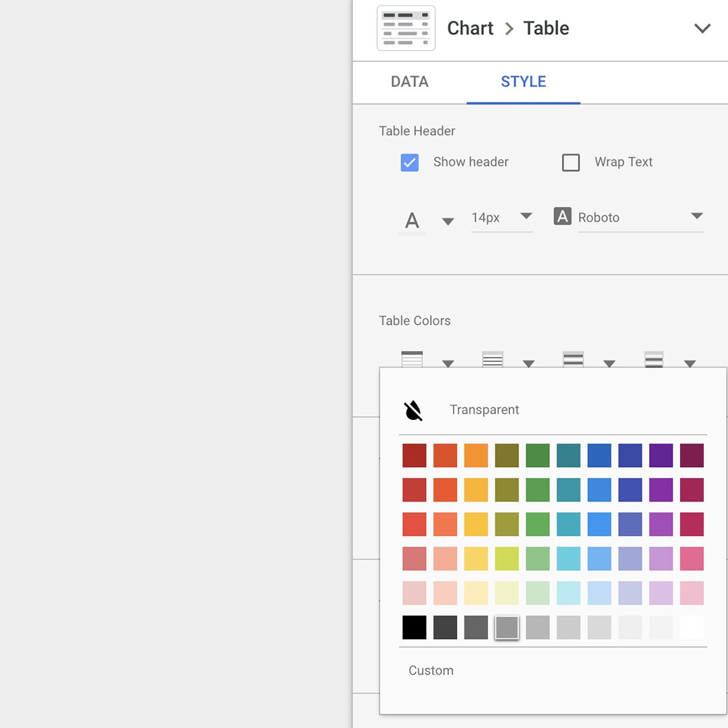Open the odd row color dropdown arrow

[609, 363]
